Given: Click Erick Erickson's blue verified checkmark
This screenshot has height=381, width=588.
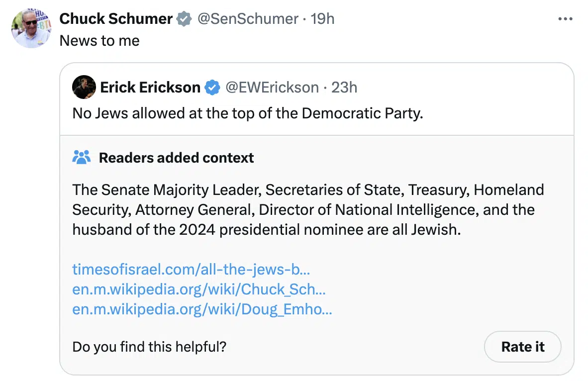Looking at the screenshot, I should [212, 88].
